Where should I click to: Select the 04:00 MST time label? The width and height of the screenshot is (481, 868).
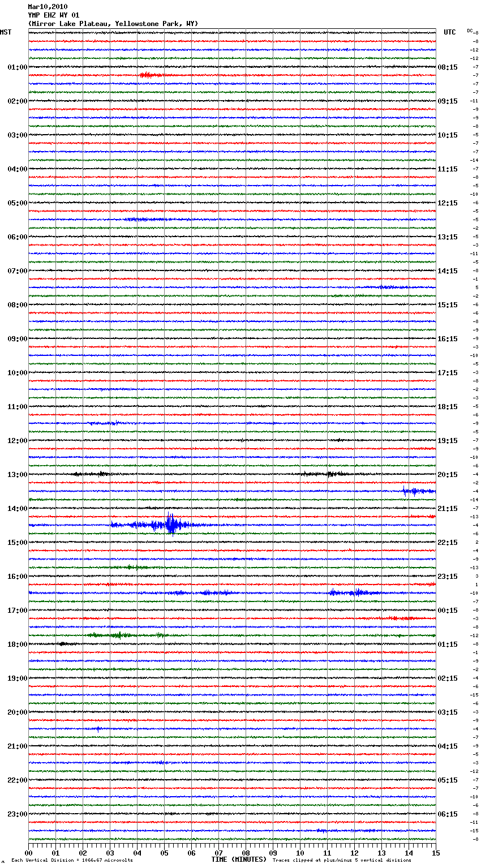(x=18, y=169)
